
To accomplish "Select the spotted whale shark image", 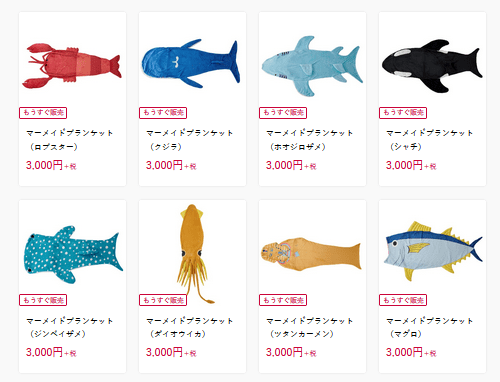I will click(73, 255).
